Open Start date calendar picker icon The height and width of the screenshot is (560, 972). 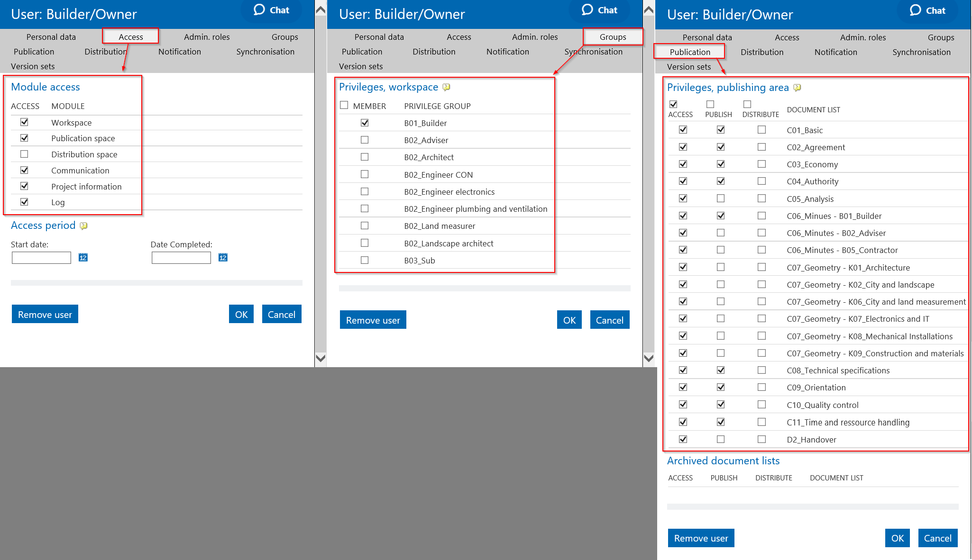click(83, 257)
